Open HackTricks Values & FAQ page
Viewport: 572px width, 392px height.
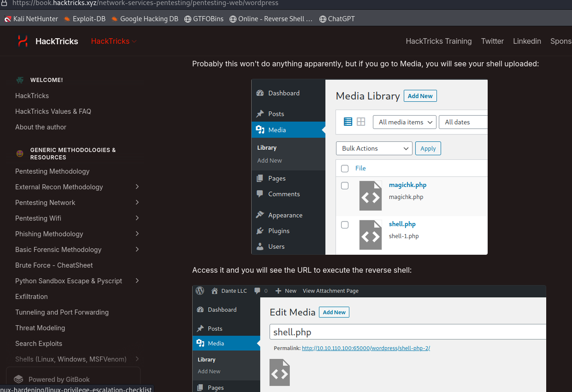point(53,111)
